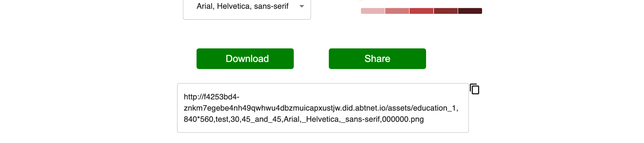Click the copy icon beside the URL box

coord(475,89)
